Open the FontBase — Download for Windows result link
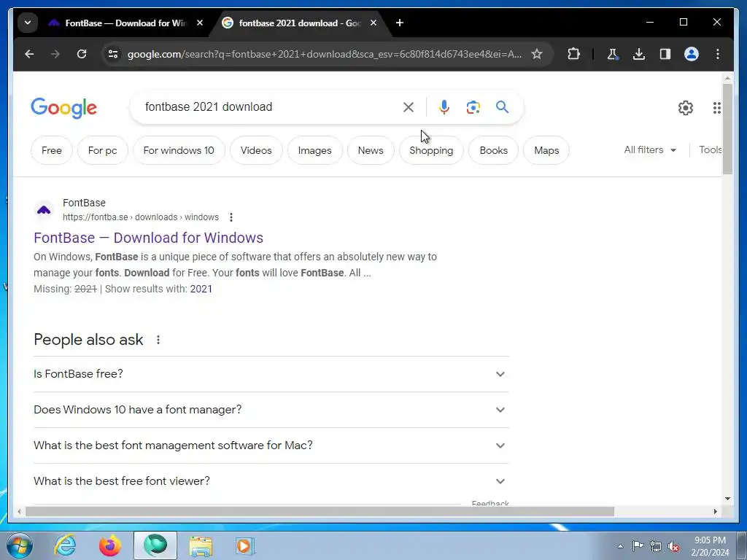This screenshot has height=560, width=747. click(149, 238)
